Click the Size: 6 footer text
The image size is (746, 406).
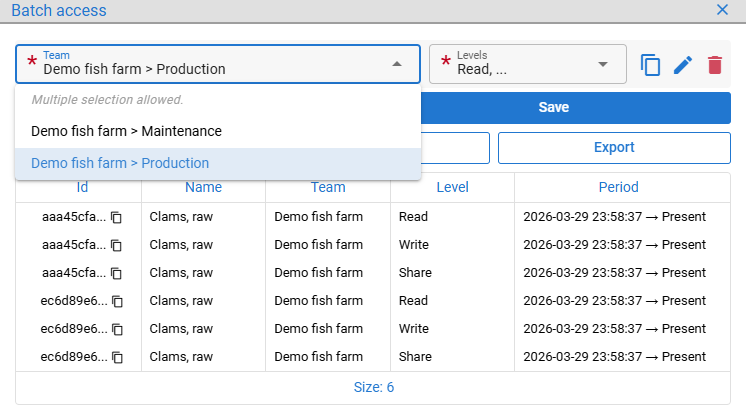pyautogui.click(x=373, y=387)
